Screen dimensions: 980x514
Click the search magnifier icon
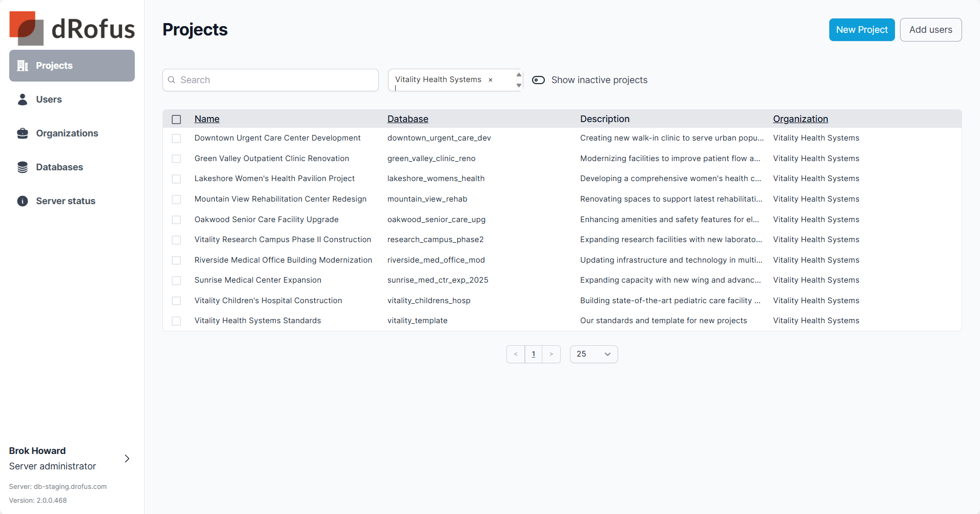(x=172, y=80)
